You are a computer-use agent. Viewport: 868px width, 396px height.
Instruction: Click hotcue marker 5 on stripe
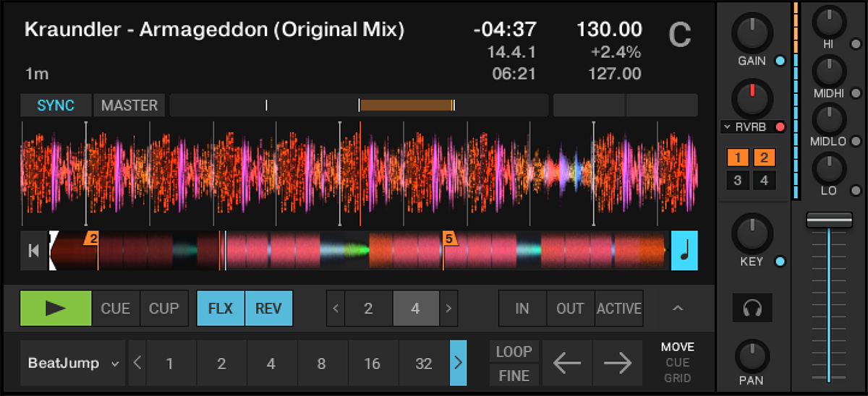tap(450, 238)
